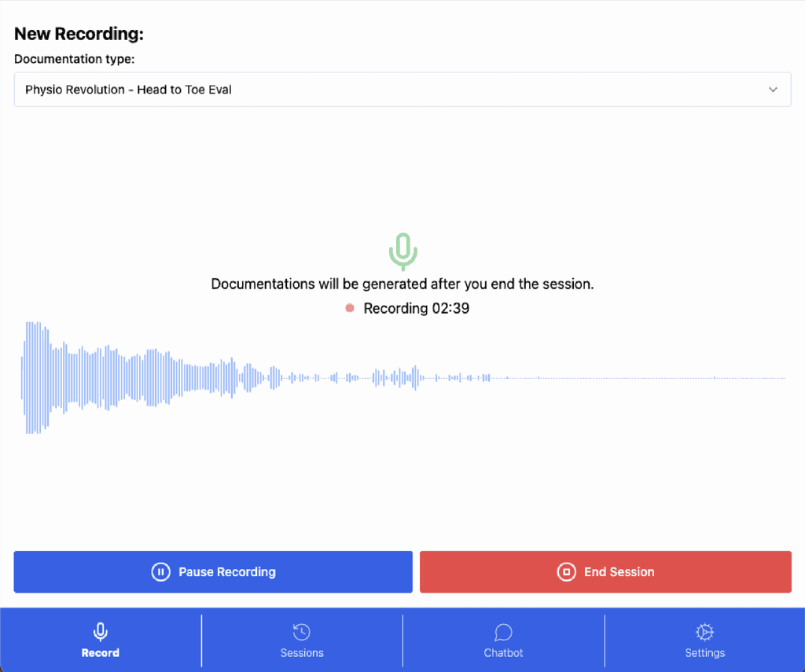This screenshot has height=672, width=805.
Task: Select the green microphone icon
Action: click(402, 251)
